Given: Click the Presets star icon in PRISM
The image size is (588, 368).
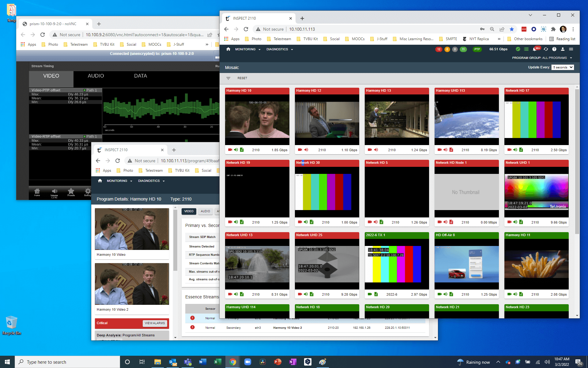Looking at the screenshot, I should click(x=71, y=192).
